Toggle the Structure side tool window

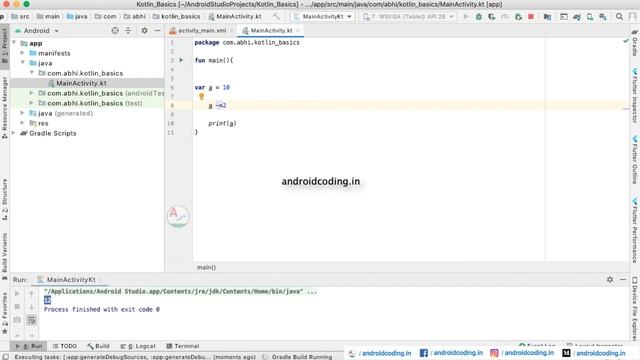pos(4,200)
